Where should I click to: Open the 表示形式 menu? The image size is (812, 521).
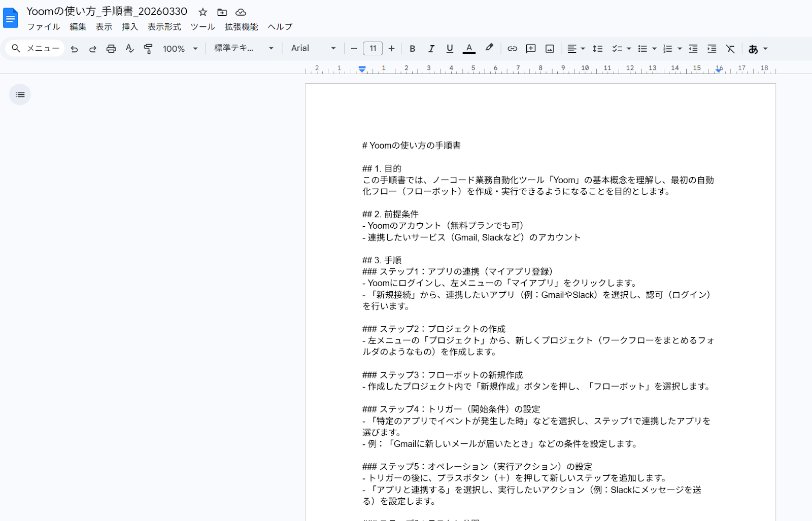coord(164,27)
